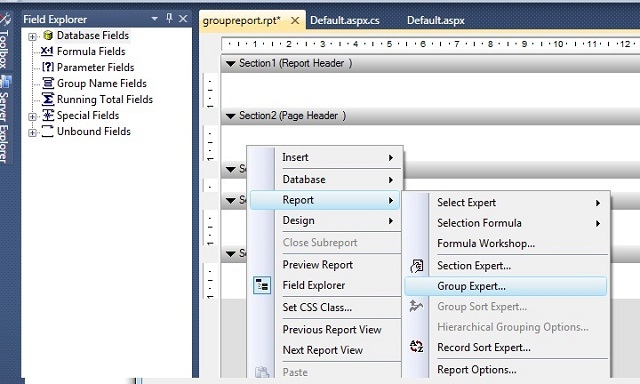Close the Field Explorer panel
The height and width of the screenshot is (384, 640).
click(183, 18)
